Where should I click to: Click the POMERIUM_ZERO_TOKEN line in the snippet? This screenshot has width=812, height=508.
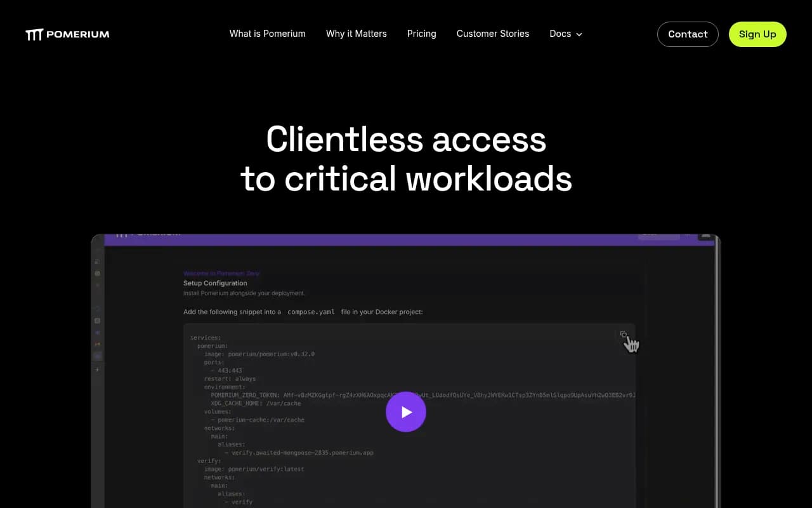click(422, 395)
